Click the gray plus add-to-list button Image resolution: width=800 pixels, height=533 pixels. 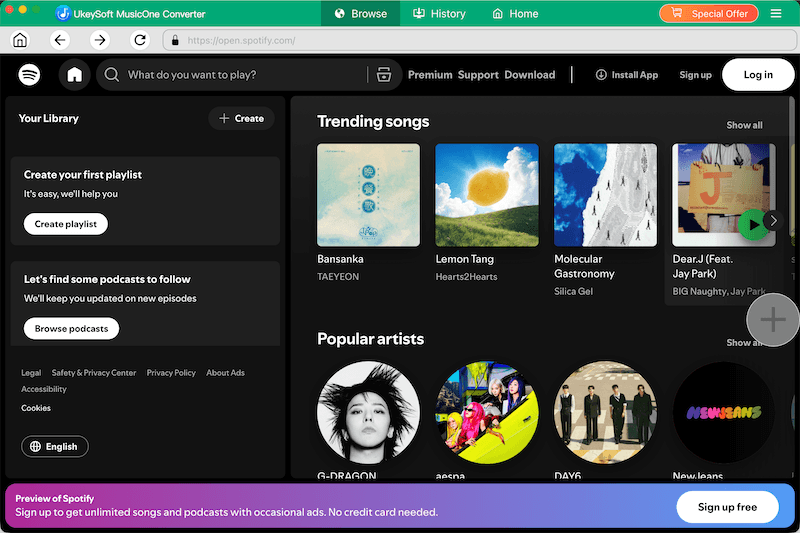point(772,320)
